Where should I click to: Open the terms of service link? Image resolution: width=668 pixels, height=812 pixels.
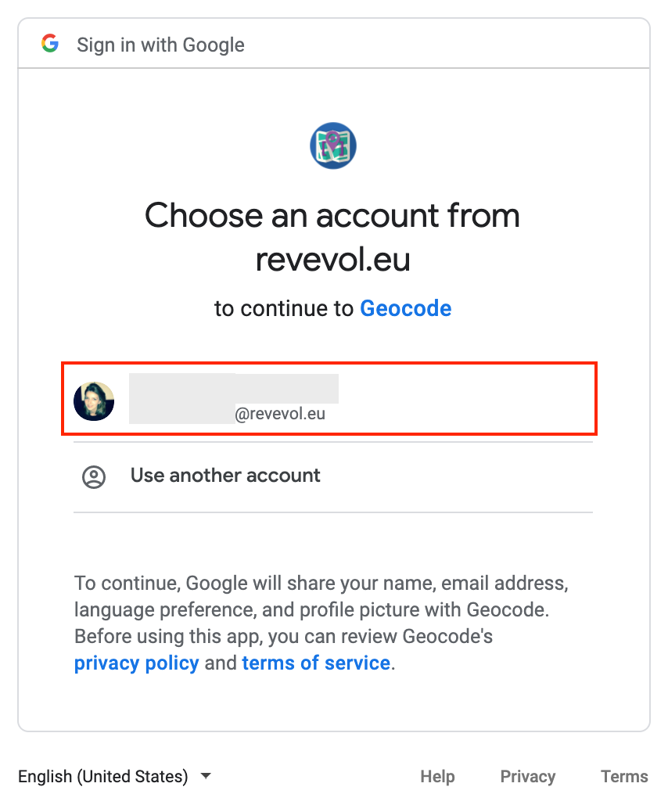click(316, 663)
